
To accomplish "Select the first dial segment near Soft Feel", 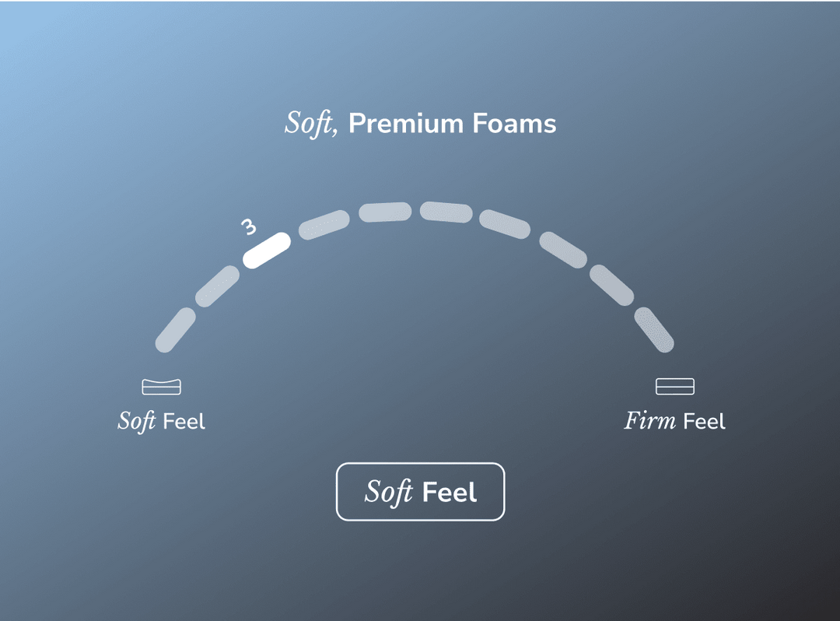I will coord(175,331).
